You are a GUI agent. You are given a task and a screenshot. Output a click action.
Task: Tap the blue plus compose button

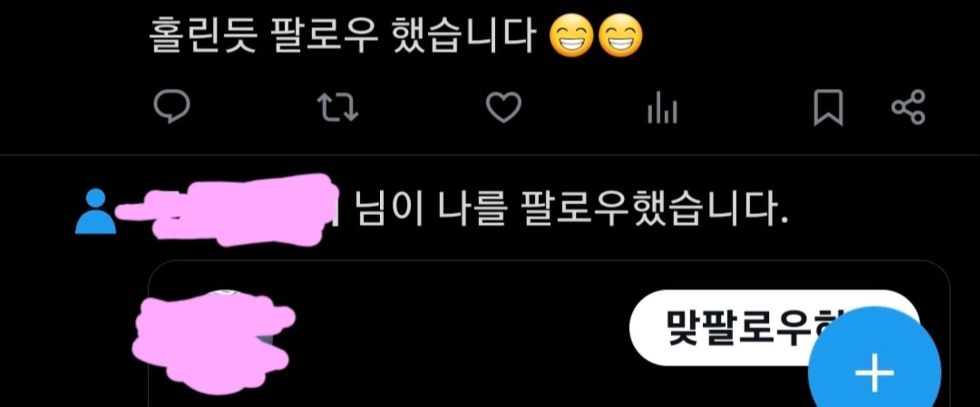pyautogui.click(x=875, y=373)
